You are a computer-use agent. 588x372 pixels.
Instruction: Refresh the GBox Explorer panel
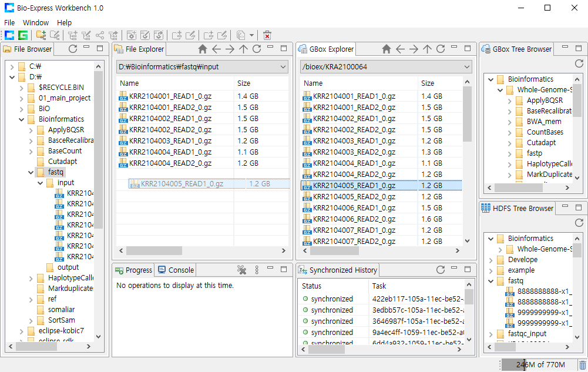tap(441, 49)
